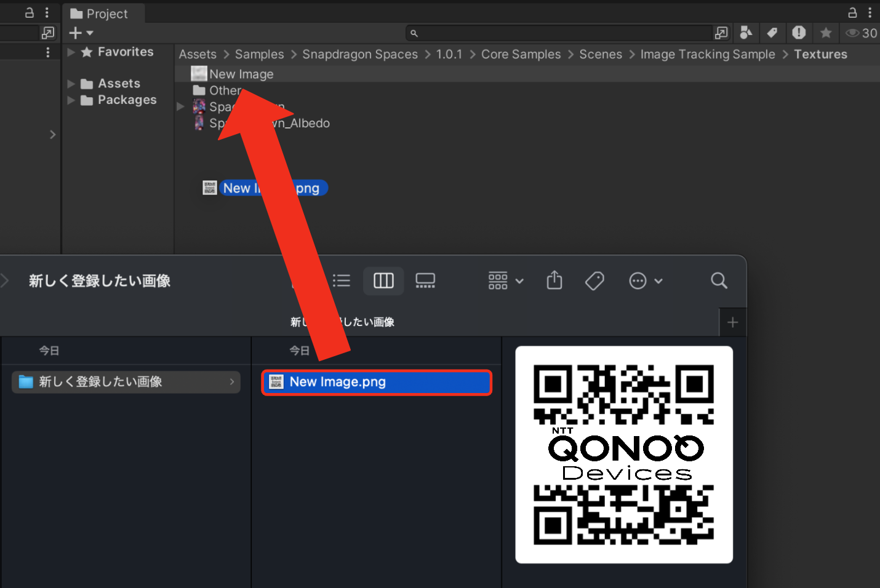Add a new Finder tab

click(x=732, y=322)
